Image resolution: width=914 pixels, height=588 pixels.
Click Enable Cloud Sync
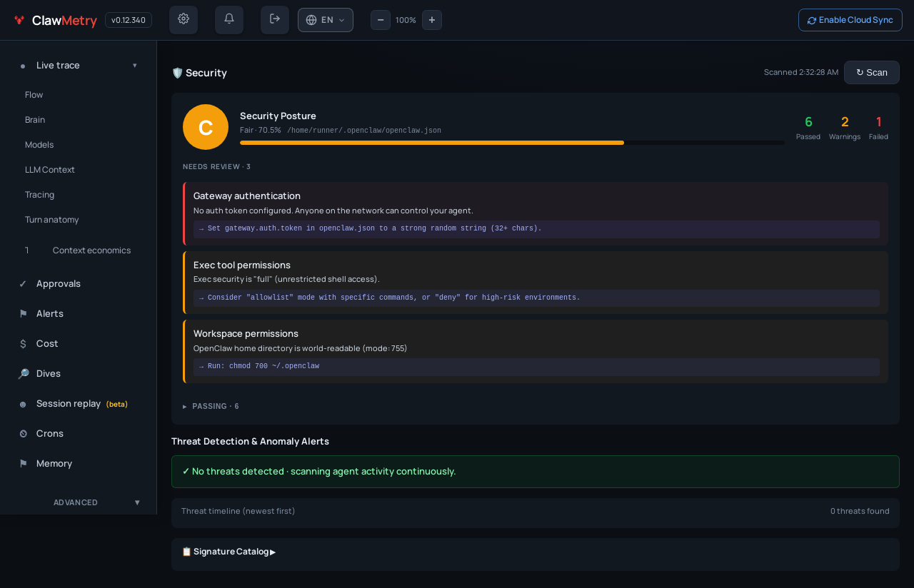point(850,20)
